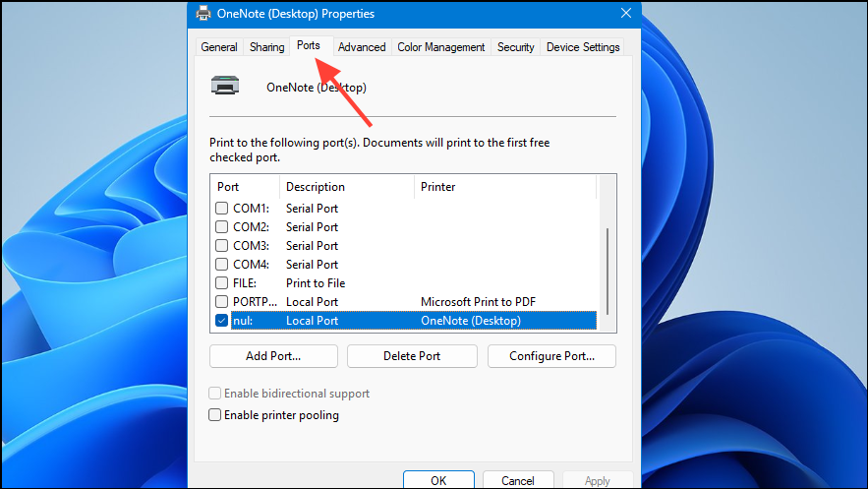
Task: Check the COM1: port checkbox
Action: pos(221,209)
